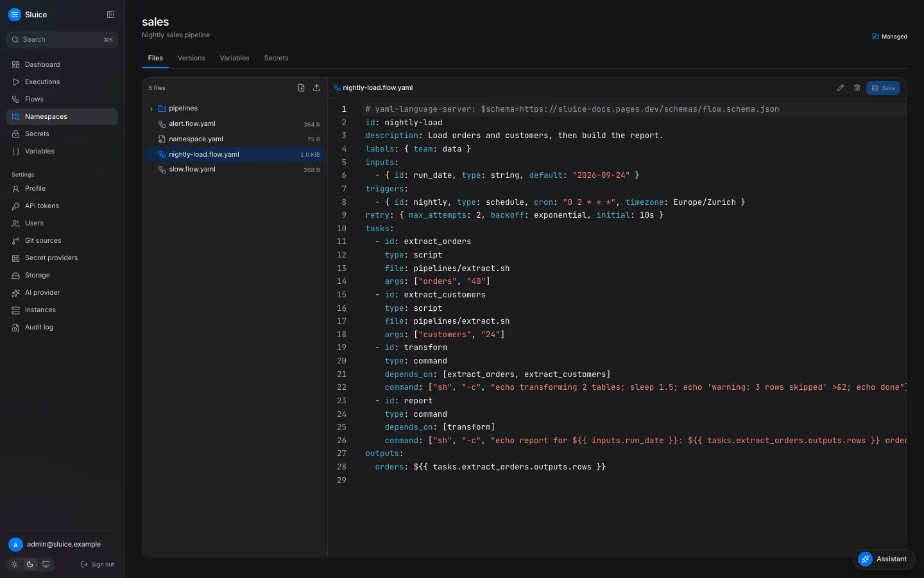Switch to the Versions tab
Image resolution: width=924 pixels, height=578 pixels.
(191, 58)
